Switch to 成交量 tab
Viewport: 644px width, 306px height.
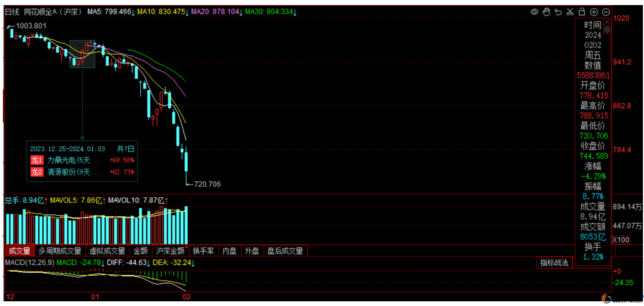[x=20, y=251]
